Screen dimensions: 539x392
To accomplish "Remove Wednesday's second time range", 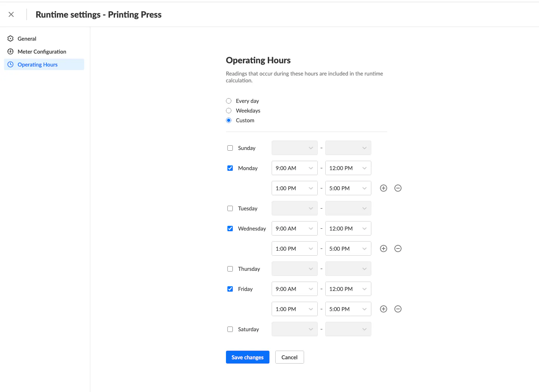I will pos(398,249).
